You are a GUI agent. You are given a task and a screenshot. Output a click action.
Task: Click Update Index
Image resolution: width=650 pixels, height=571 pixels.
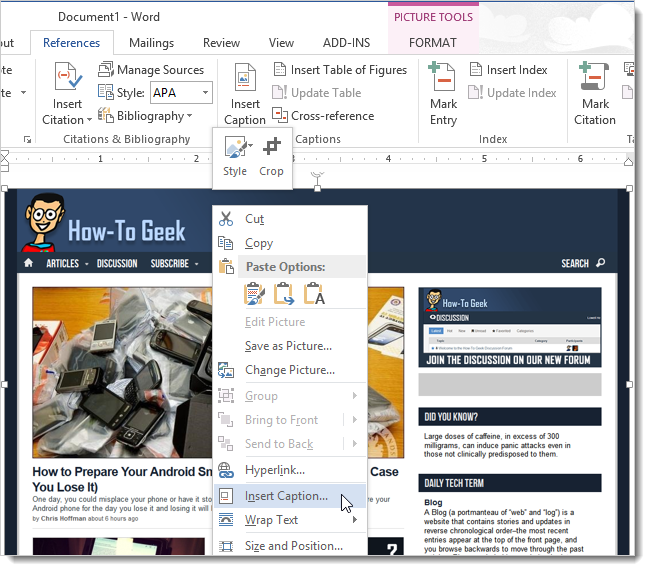(512, 92)
